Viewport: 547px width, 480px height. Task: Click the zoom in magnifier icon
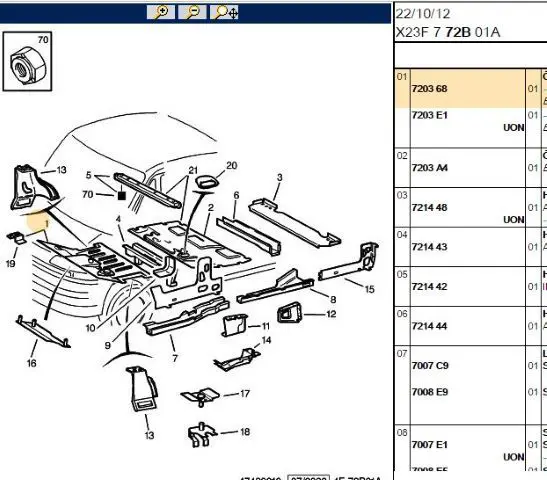pos(161,12)
